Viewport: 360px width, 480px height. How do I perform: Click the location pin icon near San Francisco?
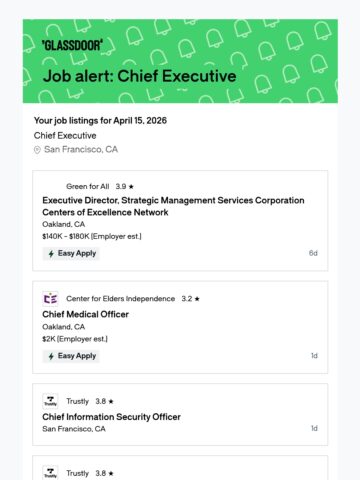pyautogui.click(x=37, y=150)
